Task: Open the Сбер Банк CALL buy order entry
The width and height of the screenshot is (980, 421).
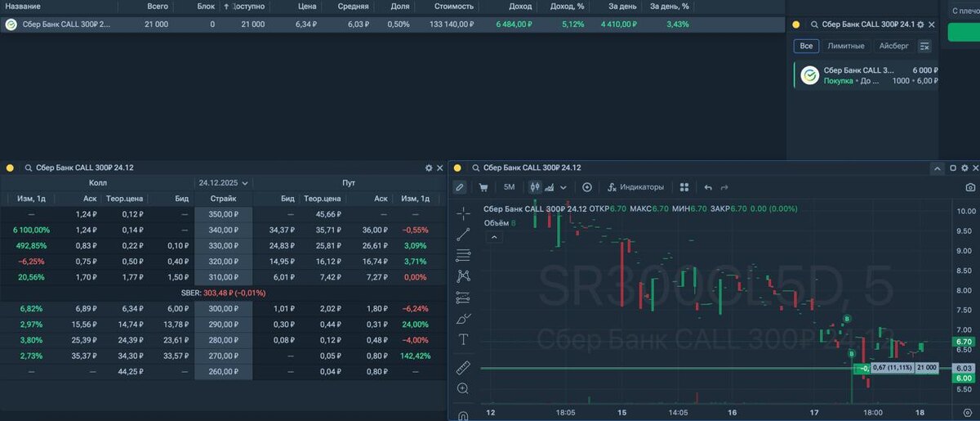Action: coord(867,75)
